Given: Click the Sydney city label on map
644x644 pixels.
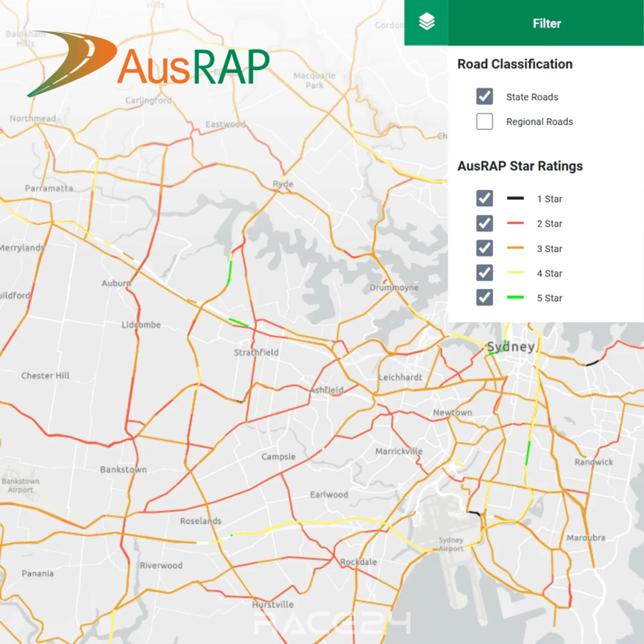Looking at the screenshot, I should [x=510, y=347].
